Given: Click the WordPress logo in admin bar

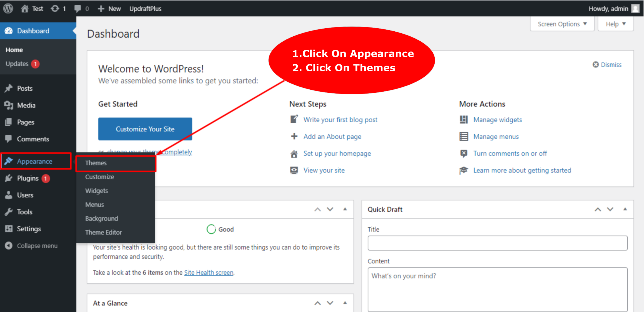Looking at the screenshot, I should pos(8,8).
